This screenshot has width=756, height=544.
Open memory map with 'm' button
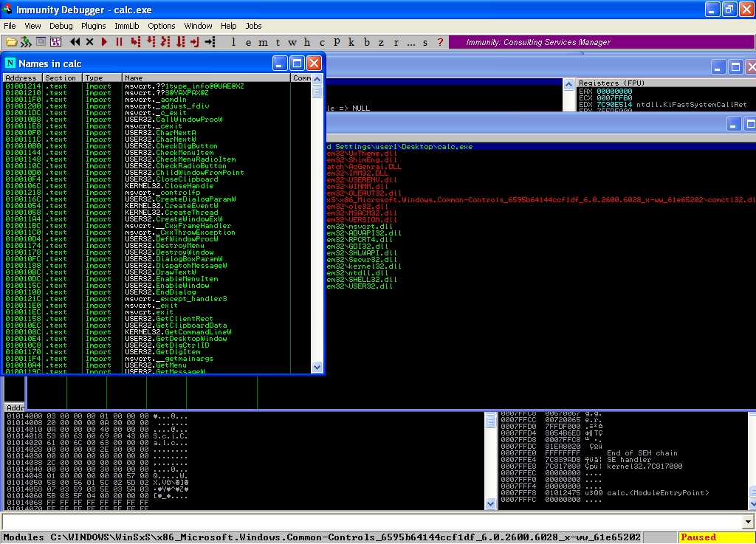264,42
